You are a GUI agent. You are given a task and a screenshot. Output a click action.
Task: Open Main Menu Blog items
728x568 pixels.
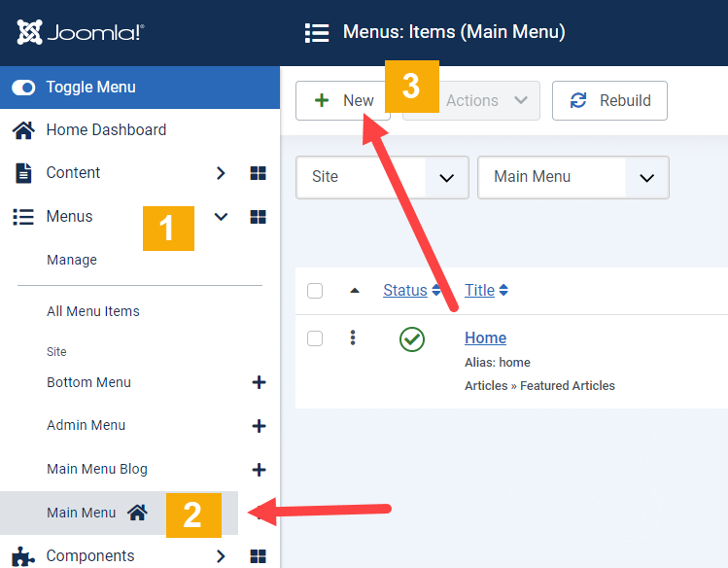coord(97,469)
